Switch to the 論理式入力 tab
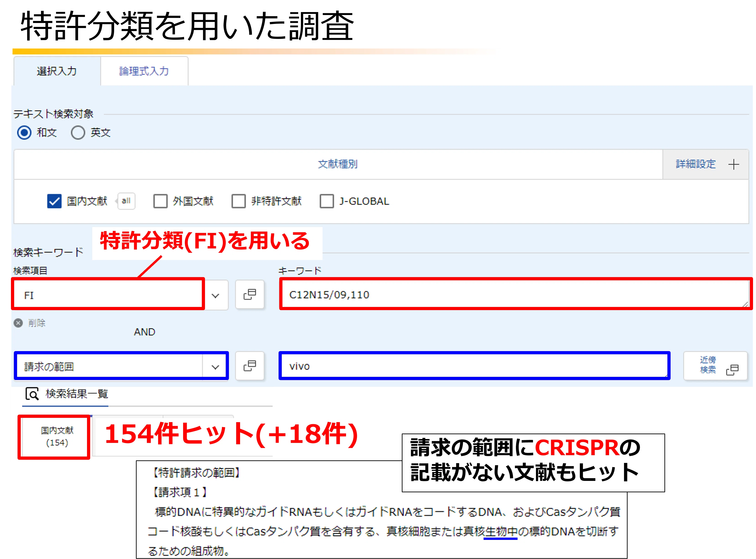Image resolution: width=756 pixels, height=559 pixels. 144,71
